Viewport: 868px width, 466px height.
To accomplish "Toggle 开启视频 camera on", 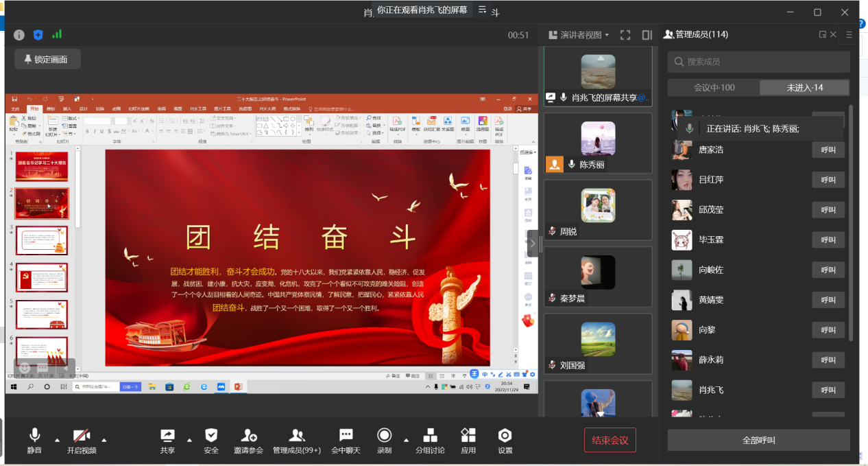I will coord(82,436).
